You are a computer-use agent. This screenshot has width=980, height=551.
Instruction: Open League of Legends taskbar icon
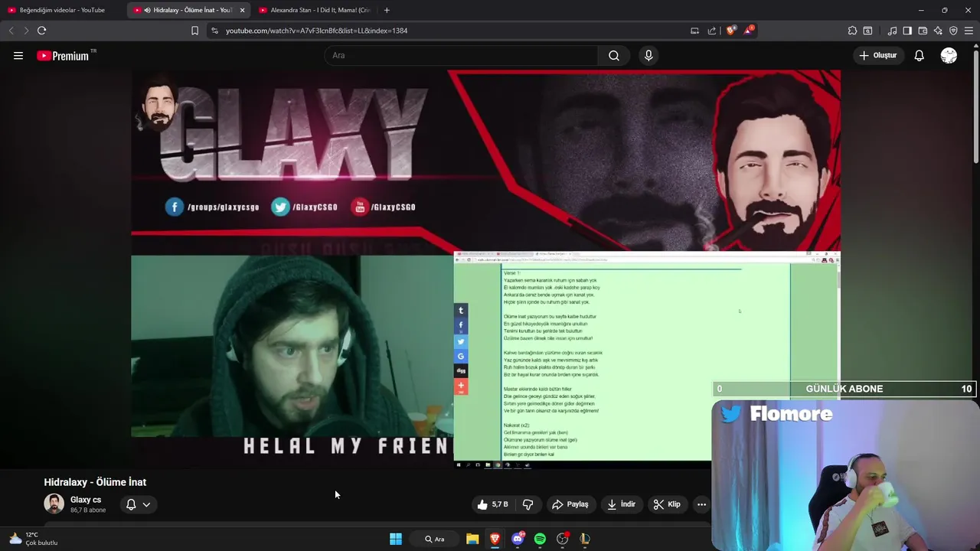click(x=585, y=539)
